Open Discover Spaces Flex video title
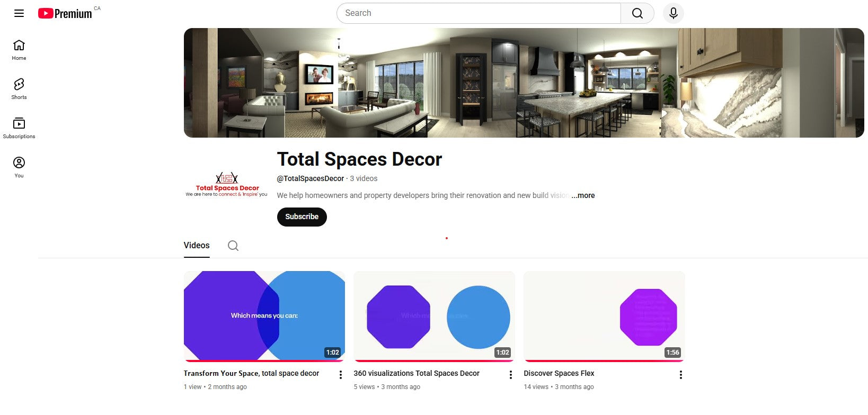 tap(559, 373)
